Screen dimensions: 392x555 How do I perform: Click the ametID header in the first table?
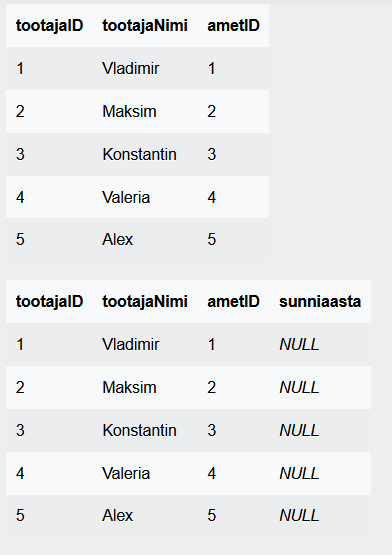(x=233, y=25)
